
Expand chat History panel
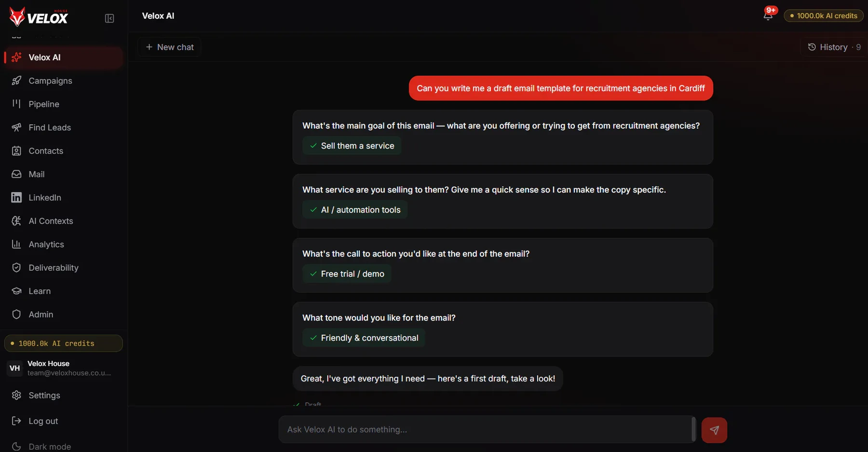(834, 47)
